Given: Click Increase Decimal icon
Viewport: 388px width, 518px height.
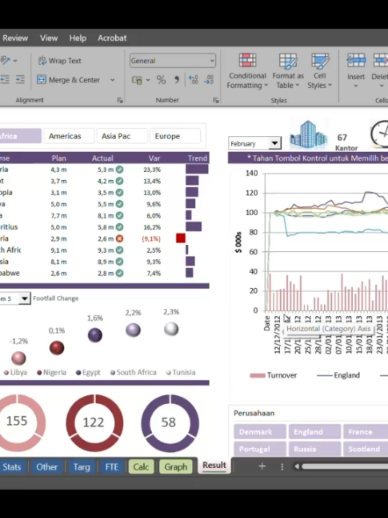Looking at the screenshot, I should tap(193, 80).
